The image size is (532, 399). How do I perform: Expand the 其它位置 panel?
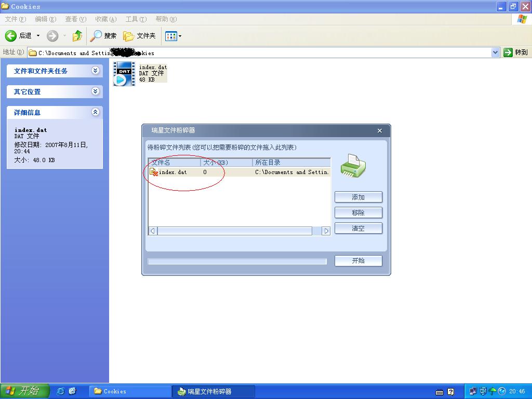point(96,91)
